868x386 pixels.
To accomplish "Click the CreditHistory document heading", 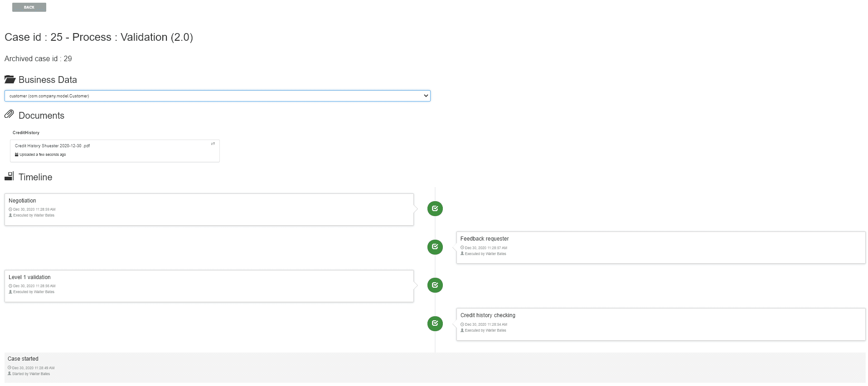I will coord(26,133).
